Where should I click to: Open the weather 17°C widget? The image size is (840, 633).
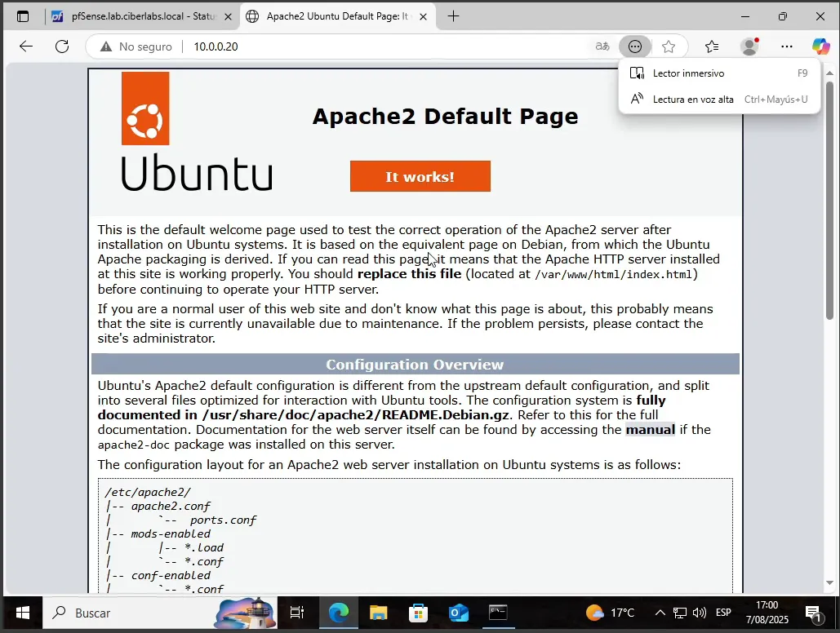(x=610, y=613)
